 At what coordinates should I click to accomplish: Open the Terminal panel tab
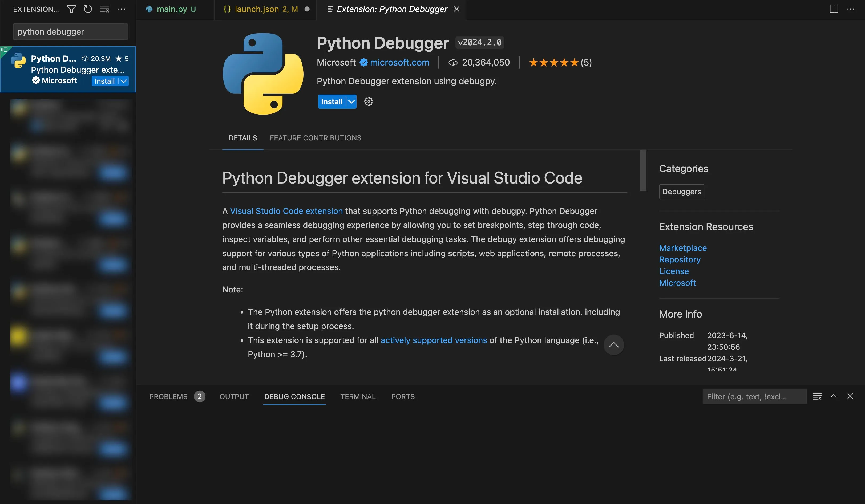click(x=358, y=397)
